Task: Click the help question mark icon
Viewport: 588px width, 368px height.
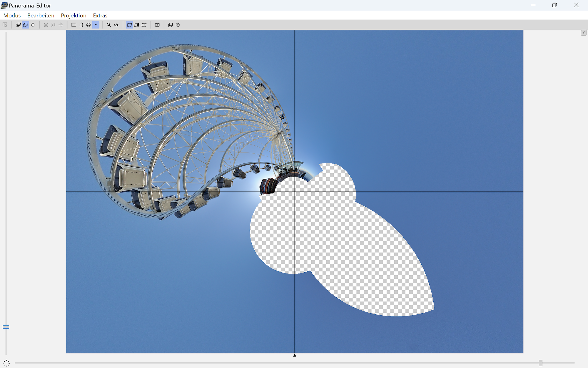Action: point(178,25)
